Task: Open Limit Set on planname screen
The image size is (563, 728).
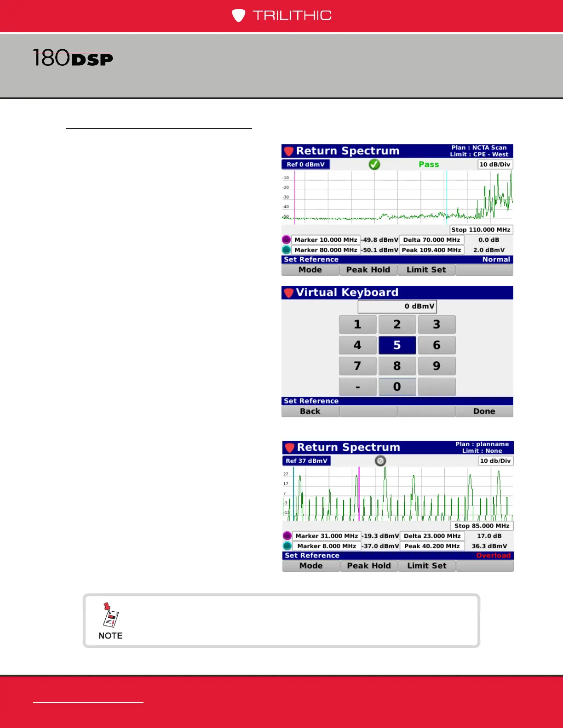Action: click(427, 566)
